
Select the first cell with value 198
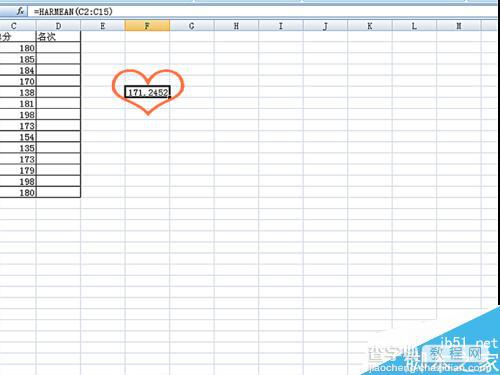[x=18, y=115]
